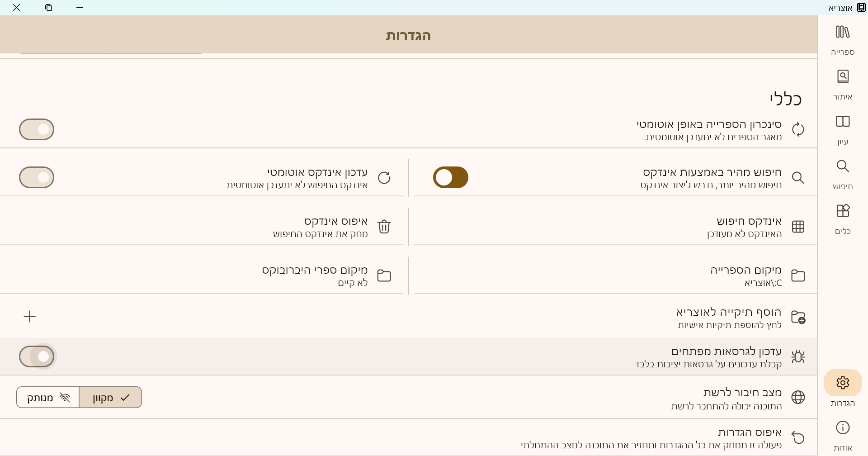Open the אודות (About) sidebar icon

(842, 433)
